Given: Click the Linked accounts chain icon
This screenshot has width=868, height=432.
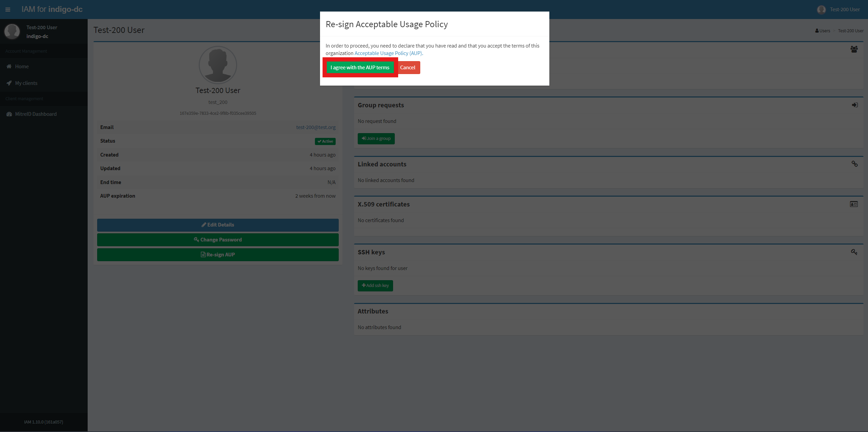Looking at the screenshot, I should [x=854, y=164].
